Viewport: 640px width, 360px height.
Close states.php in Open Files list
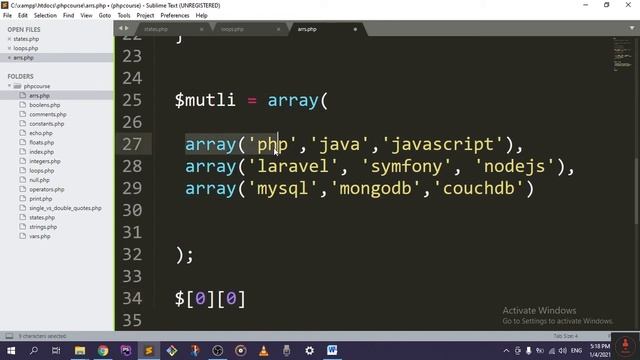coord(9,39)
